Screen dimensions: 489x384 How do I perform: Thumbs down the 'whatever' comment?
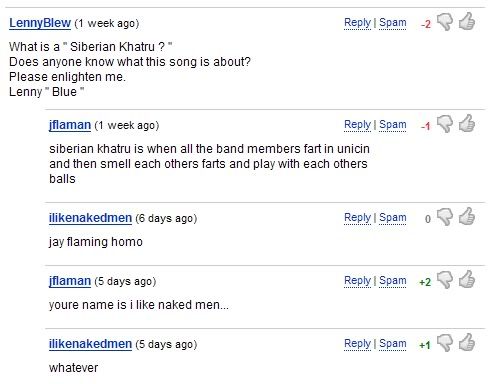445,343
